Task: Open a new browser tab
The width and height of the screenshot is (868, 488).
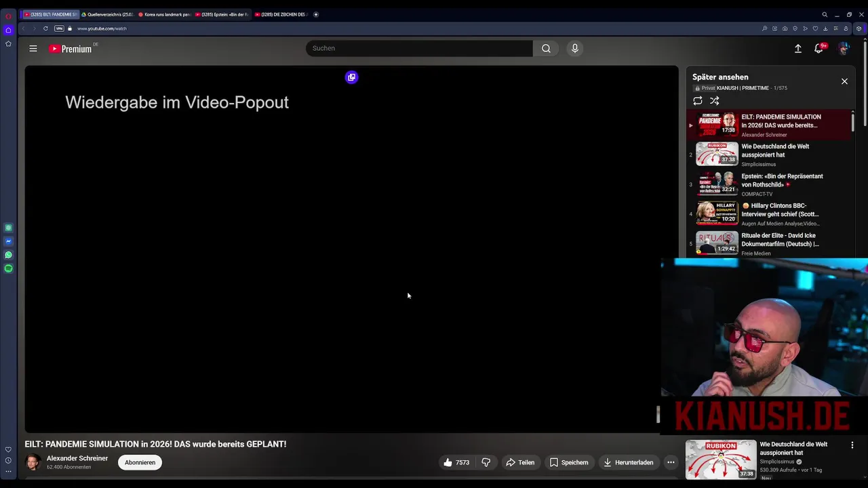Action: click(315, 14)
